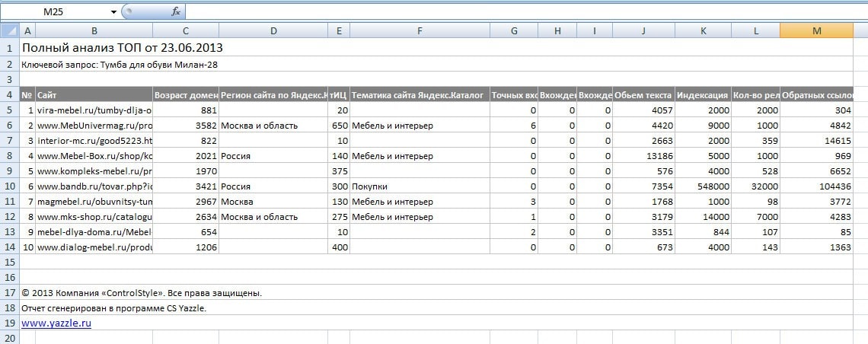Select cell vira-mebel.ru/tumby-dlja-o
This screenshot has height=344, width=868.
(x=94, y=110)
